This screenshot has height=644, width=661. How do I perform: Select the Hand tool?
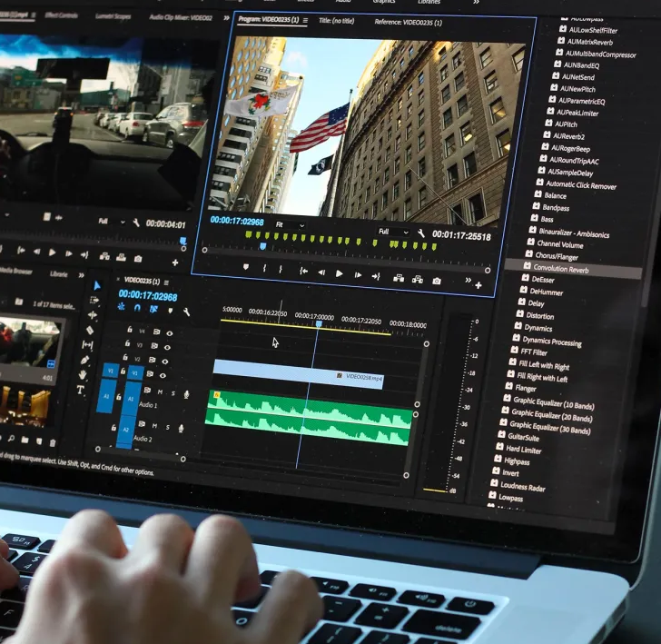(x=83, y=374)
